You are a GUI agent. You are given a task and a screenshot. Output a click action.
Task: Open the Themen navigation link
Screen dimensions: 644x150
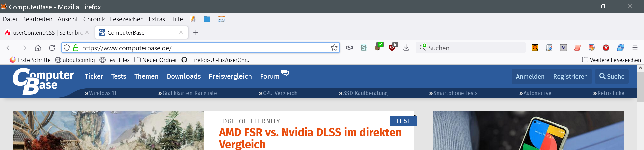pyautogui.click(x=146, y=76)
